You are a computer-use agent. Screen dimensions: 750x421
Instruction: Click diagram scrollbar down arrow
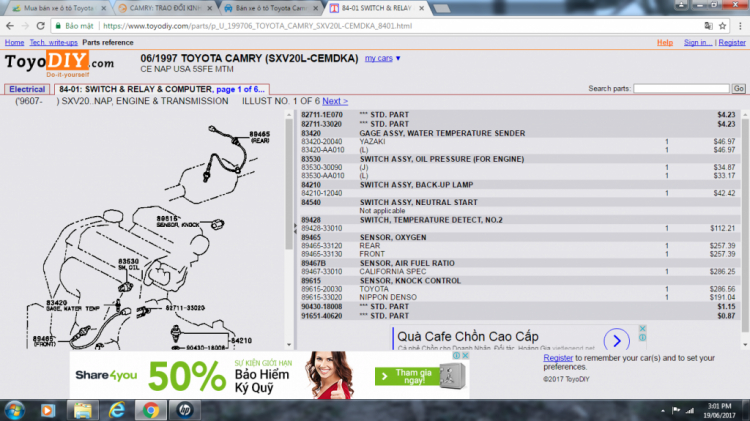point(289,345)
